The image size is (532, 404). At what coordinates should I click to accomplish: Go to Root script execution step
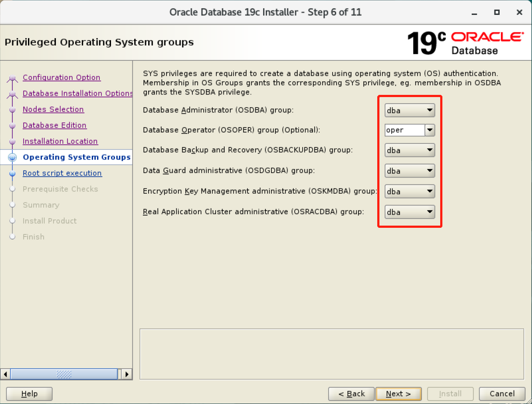click(x=62, y=173)
